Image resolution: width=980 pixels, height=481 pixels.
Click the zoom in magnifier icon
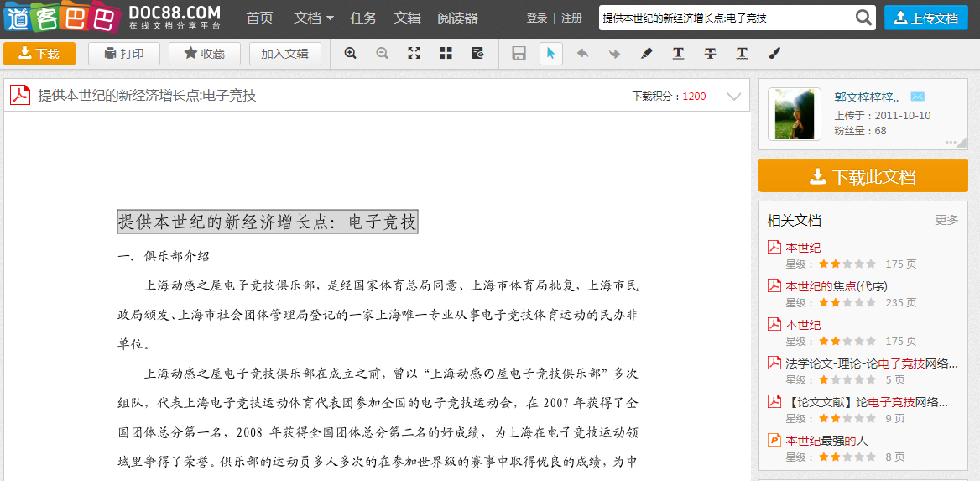coord(351,54)
